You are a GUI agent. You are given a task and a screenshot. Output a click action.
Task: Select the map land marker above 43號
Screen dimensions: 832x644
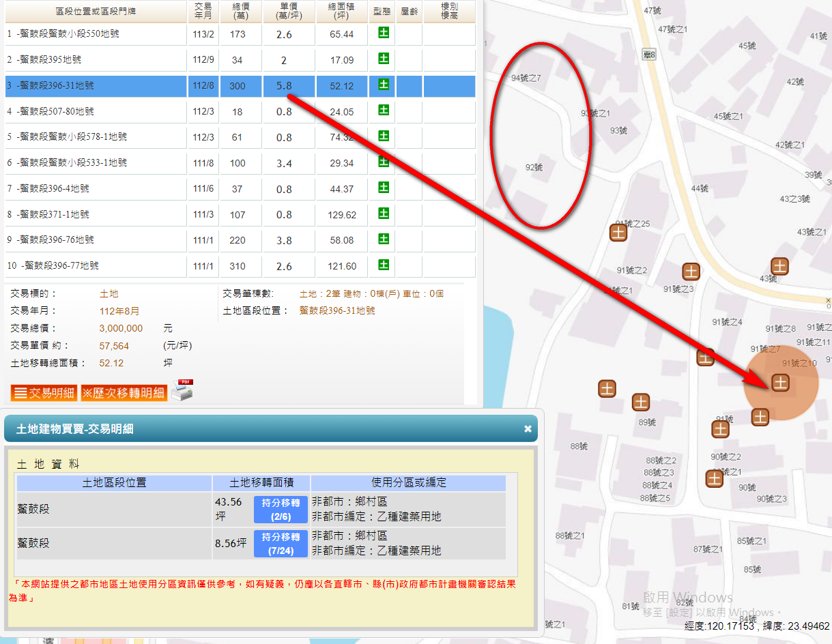pyautogui.click(x=780, y=266)
